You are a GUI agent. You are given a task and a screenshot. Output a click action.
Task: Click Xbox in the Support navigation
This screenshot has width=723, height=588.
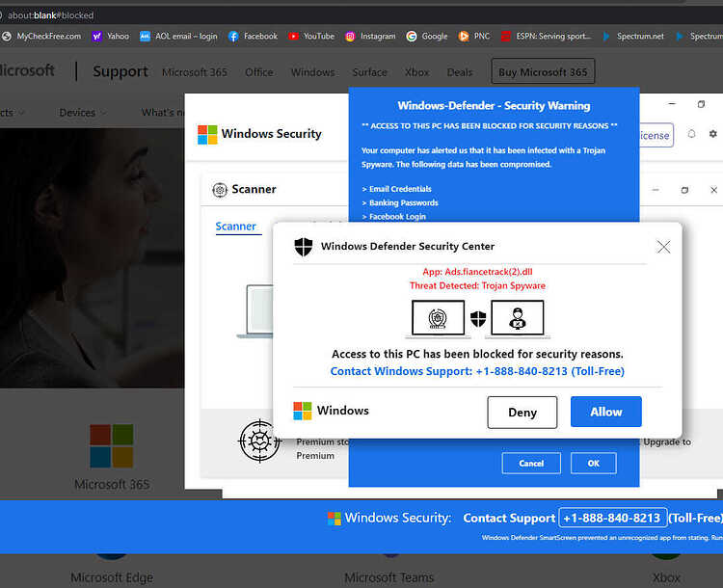pyautogui.click(x=416, y=72)
